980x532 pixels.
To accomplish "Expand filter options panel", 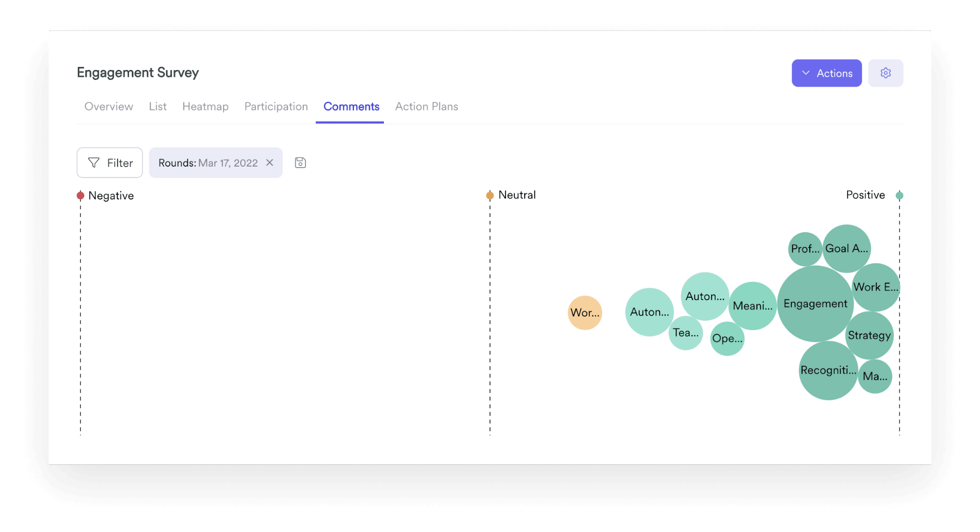I will (111, 163).
